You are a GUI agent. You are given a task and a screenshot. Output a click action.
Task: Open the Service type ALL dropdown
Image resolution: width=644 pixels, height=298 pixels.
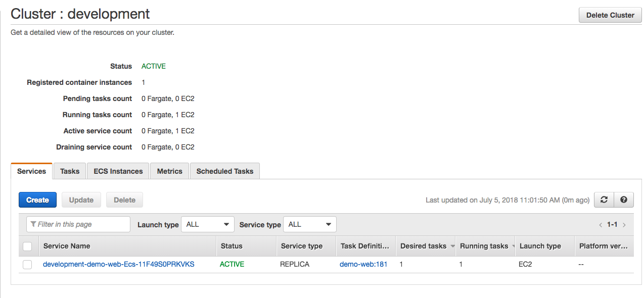(x=310, y=224)
